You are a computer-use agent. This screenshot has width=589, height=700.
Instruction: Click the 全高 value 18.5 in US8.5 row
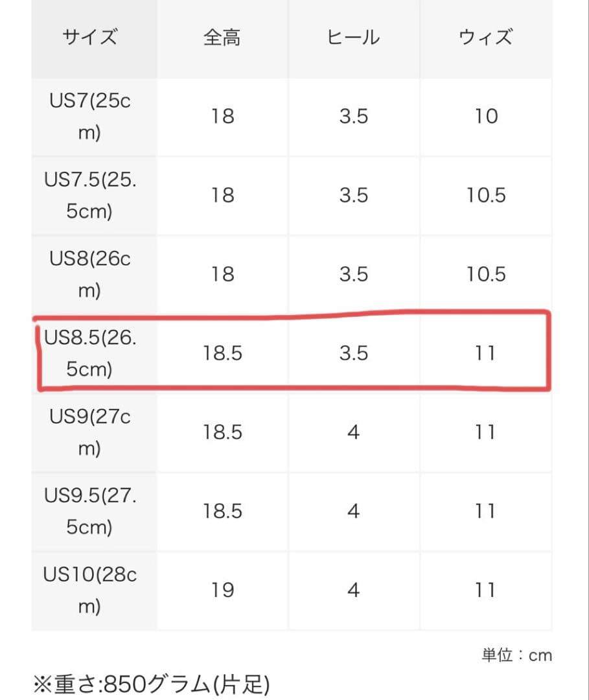[x=222, y=353]
